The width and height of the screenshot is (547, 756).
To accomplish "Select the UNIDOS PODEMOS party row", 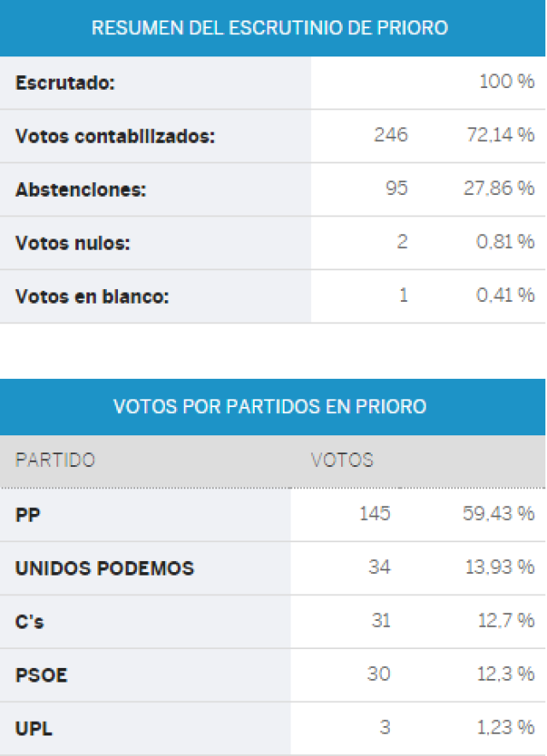I will 273,568.
